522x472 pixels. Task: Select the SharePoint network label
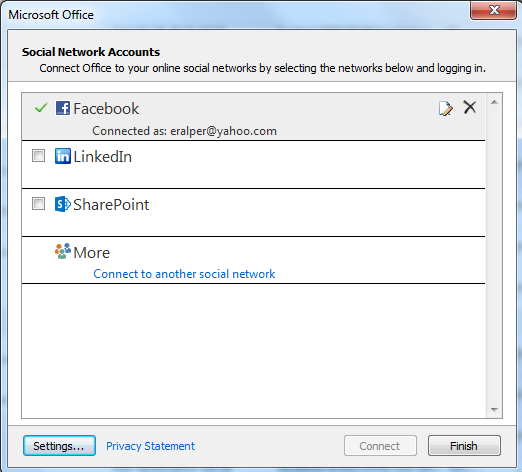(x=111, y=205)
